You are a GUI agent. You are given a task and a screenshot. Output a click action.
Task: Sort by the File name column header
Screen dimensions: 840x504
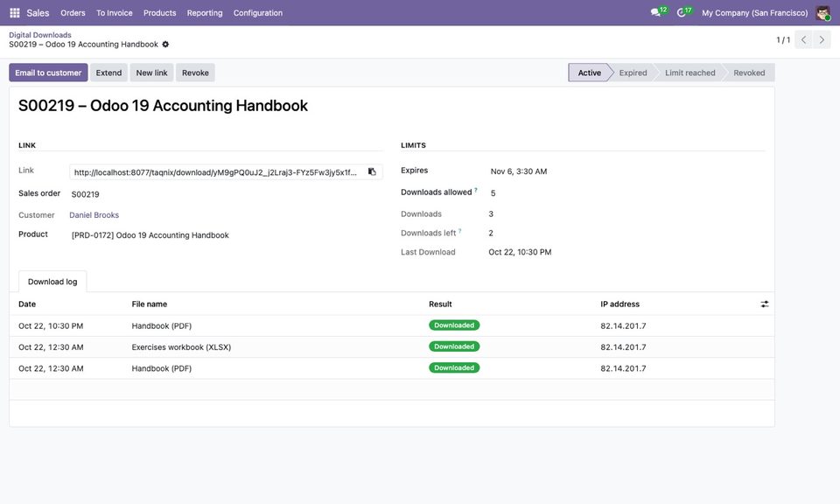(x=150, y=304)
